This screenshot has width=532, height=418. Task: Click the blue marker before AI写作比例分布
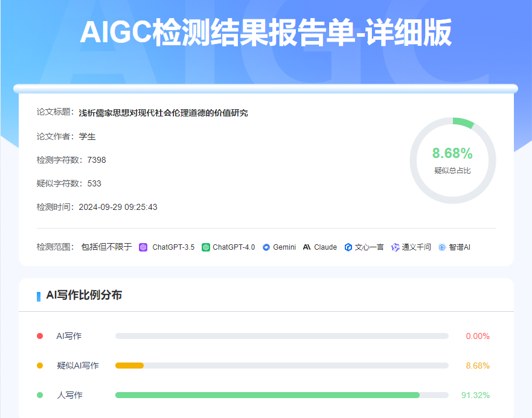pos(39,296)
